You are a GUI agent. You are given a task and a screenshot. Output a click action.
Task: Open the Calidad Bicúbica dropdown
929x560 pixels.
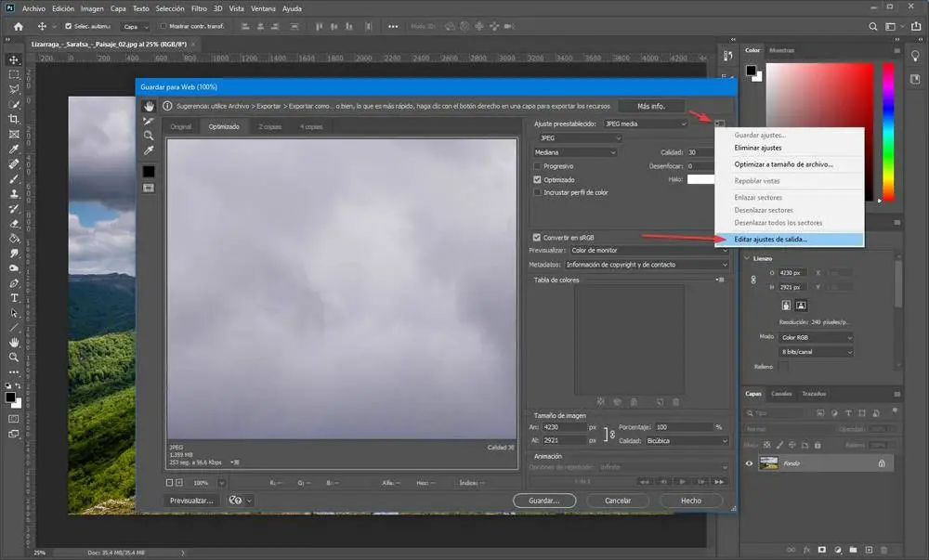(688, 441)
